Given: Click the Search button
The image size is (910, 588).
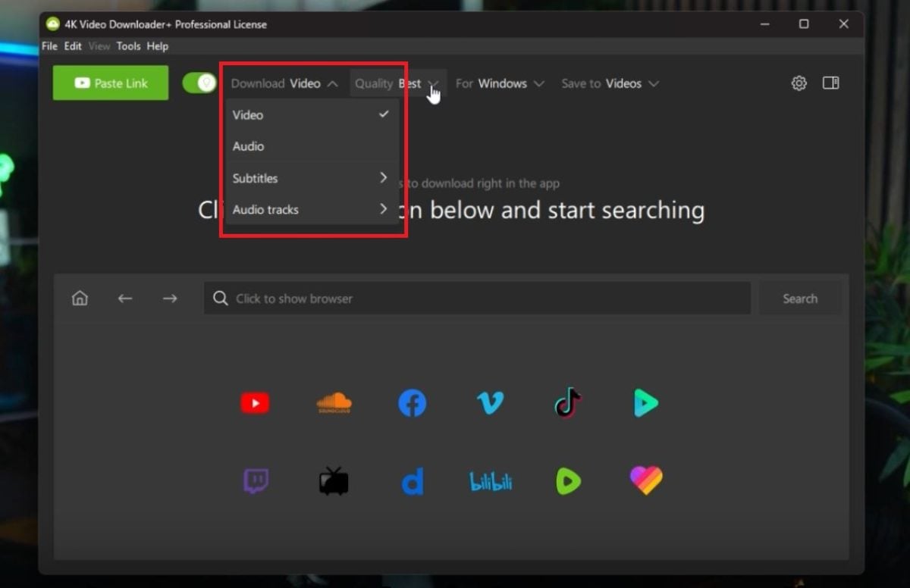Looking at the screenshot, I should point(800,299).
